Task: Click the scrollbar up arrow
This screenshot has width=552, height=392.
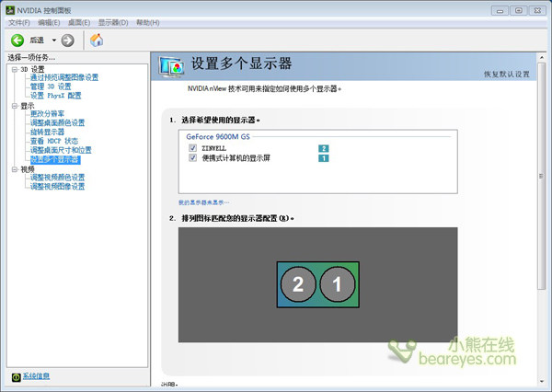Action: pyautogui.click(x=542, y=57)
